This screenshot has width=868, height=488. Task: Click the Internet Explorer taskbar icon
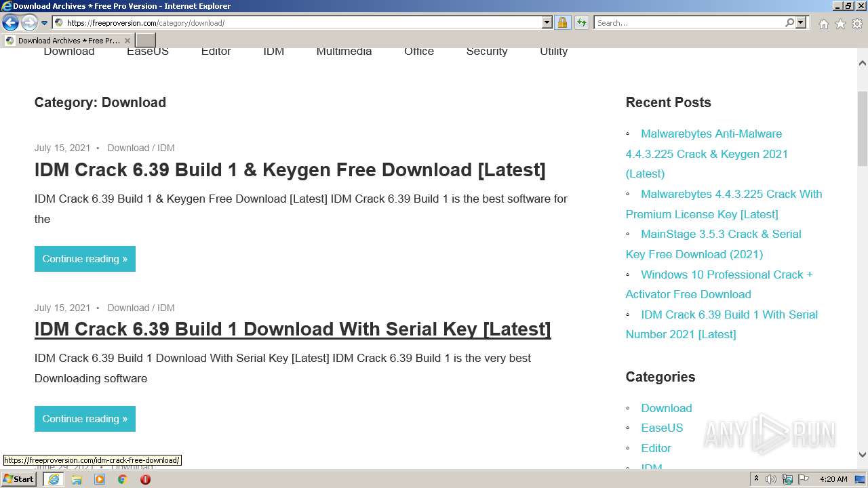(53, 479)
